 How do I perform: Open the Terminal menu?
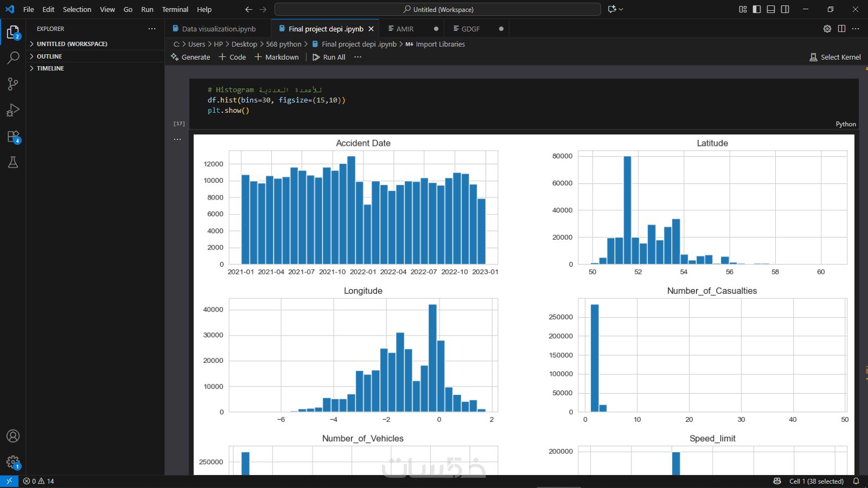[175, 9]
